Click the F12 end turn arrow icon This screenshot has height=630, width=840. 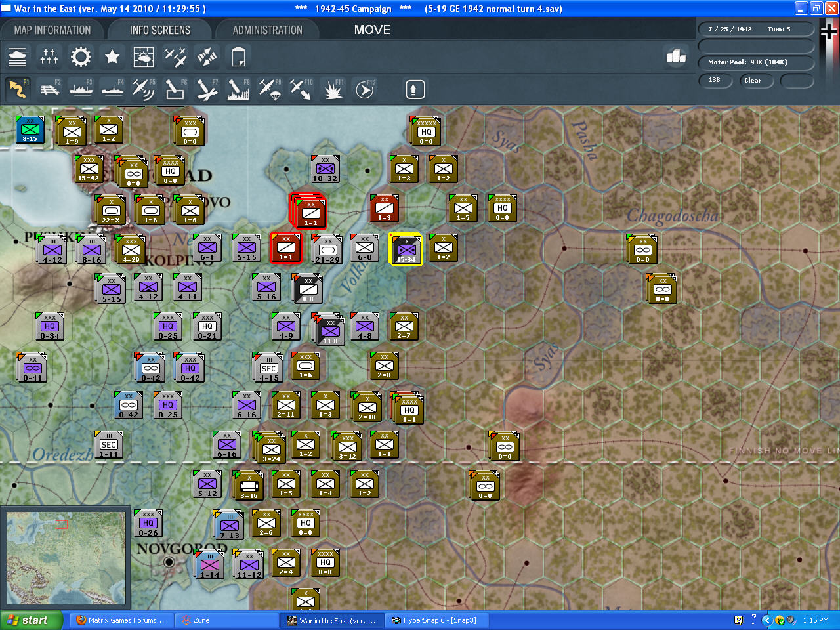[x=365, y=89]
